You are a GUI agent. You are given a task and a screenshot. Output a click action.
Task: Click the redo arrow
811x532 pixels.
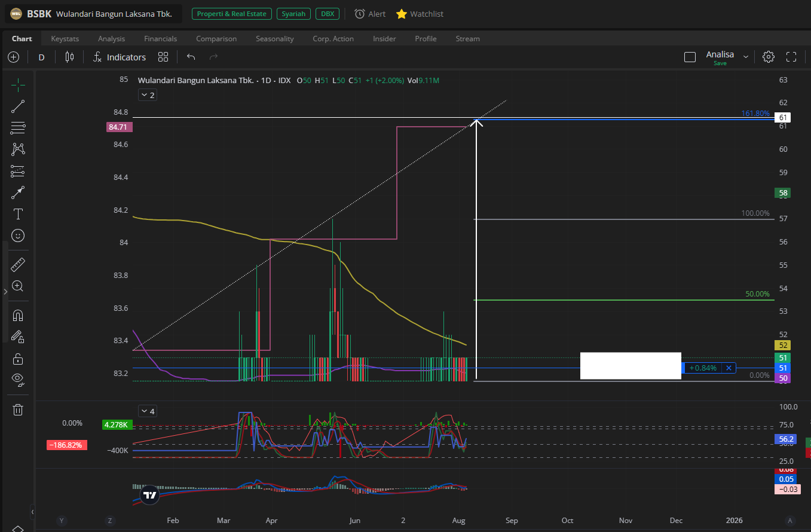pyautogui.click(x=213, y=57)
